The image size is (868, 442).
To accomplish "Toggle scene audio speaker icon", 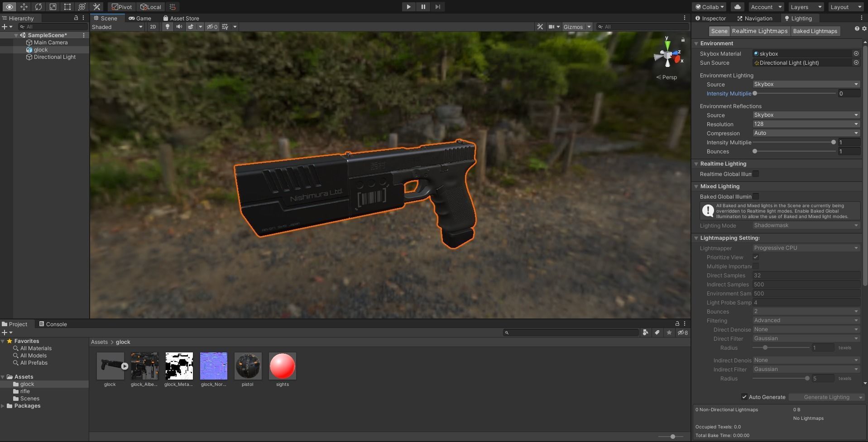I will point(179,27).
